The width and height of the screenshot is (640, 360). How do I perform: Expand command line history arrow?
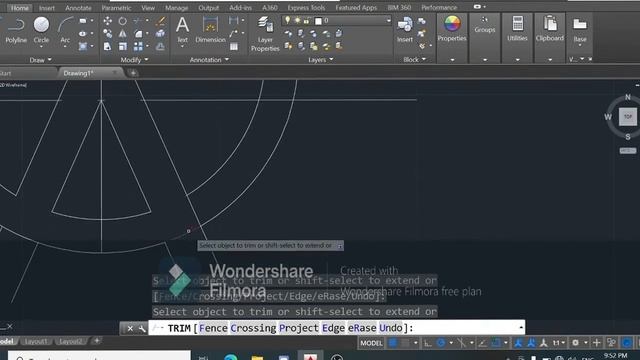[521, 327]
